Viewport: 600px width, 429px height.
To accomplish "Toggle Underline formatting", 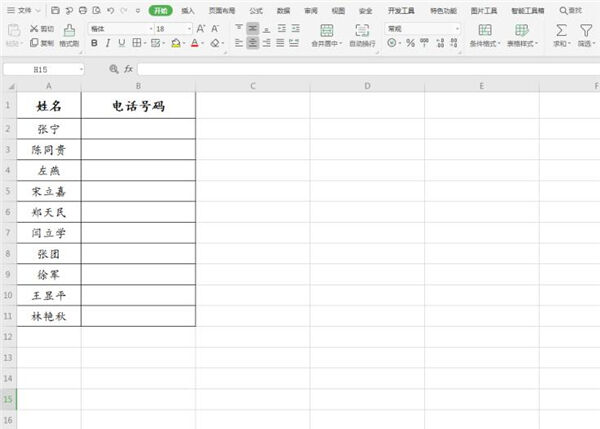I will (122, 43).
